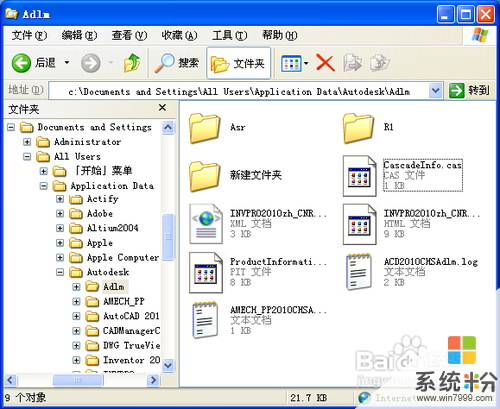Click the Up one level folder icon
Image resolution: width=500 pixels, height=409 pixels.
132,63
